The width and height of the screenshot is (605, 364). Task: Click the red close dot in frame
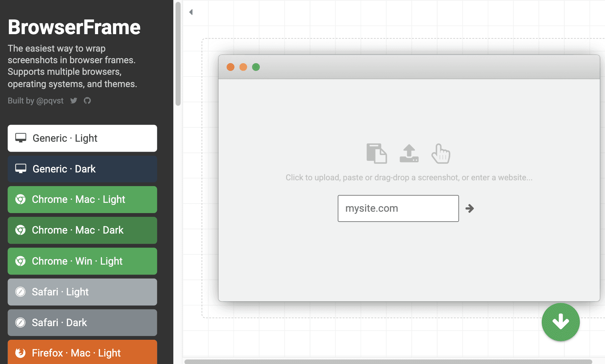point(231,67)
